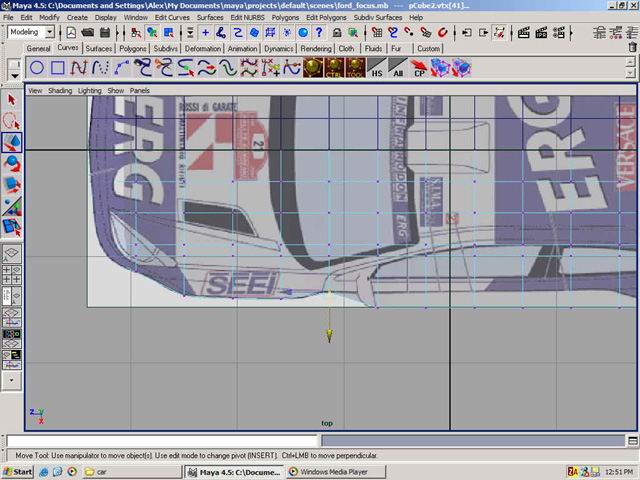Open the Modeling menu set dropdown
The height and width of the screenshot is (480, 640).
tap(49, 32)
